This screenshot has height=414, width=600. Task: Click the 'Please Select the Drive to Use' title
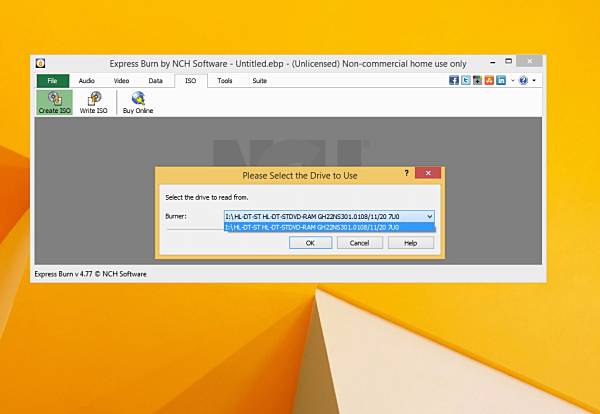(300, 176)
